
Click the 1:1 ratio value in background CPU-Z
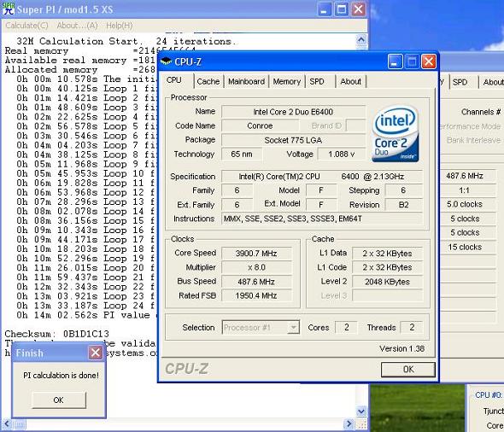tap(465, 190)
